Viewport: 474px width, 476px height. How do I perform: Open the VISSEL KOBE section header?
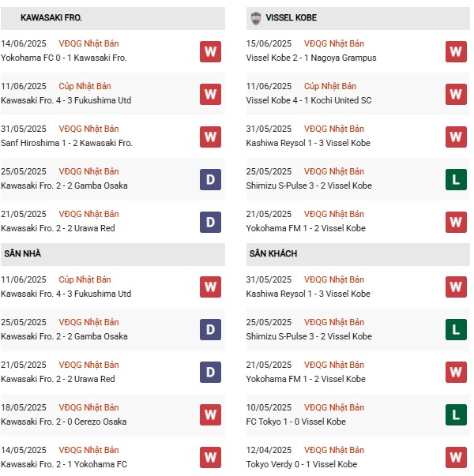click(358, 18)
